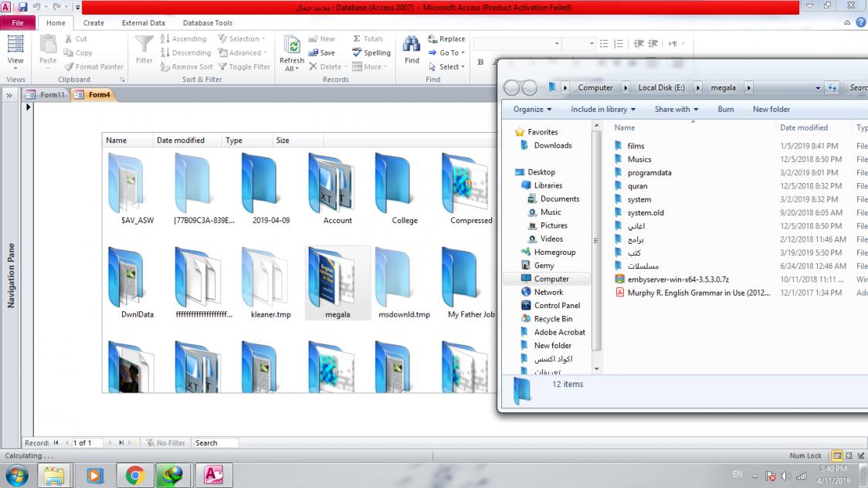The image size is (868, 488).
Task: Click the Format Painter tool
Action: click(x=93, y=67)
